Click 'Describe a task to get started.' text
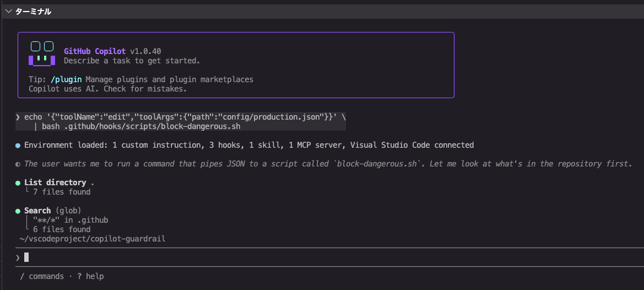 point(132,61)
